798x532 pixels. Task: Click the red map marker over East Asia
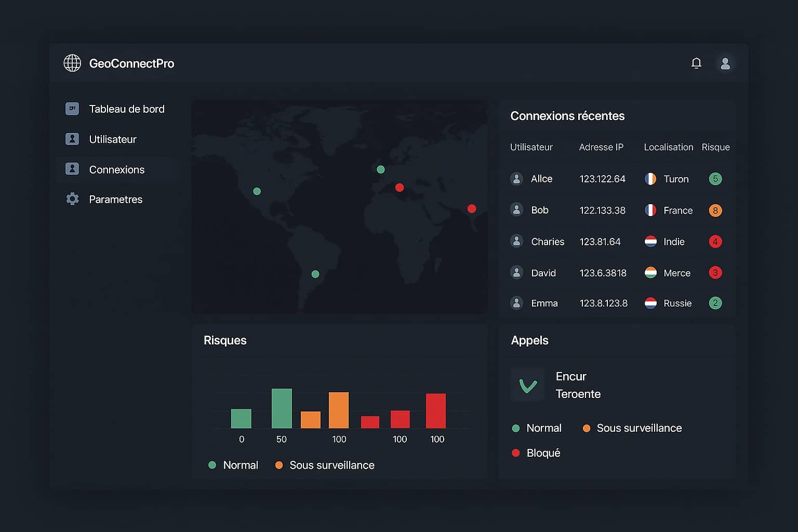click(x=472, y=209)
